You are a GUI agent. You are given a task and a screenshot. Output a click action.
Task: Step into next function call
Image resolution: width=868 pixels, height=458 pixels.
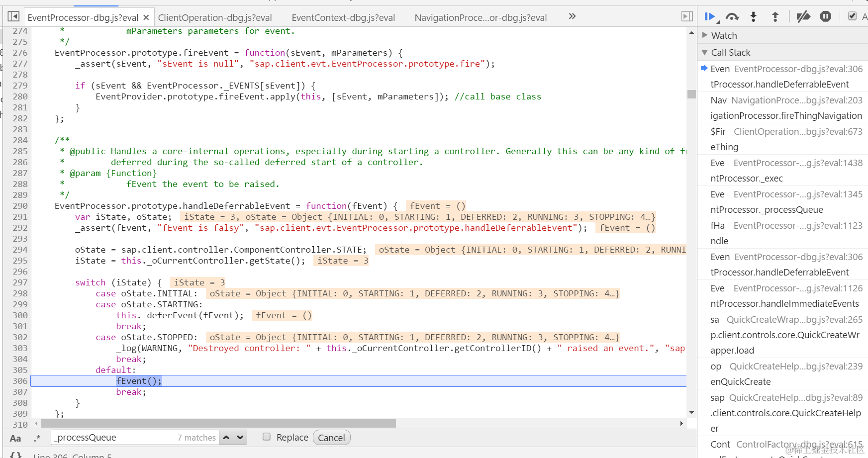pyautogui.click(x=754, y=17)
